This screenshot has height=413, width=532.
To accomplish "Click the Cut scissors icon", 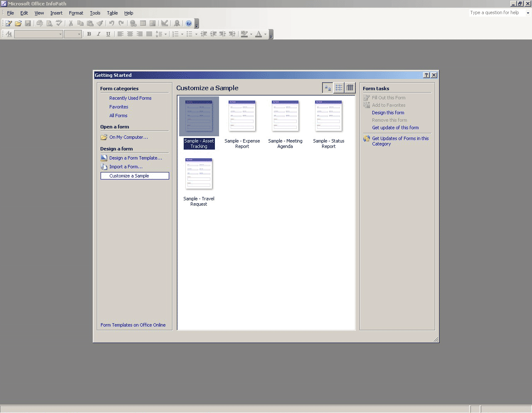I will [71, 23].
